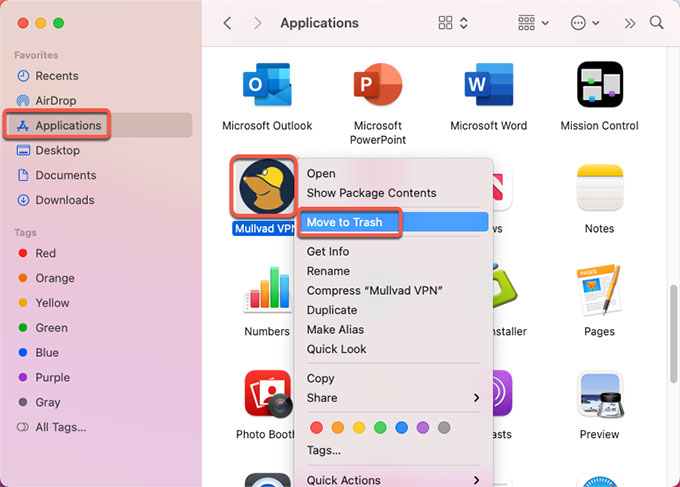Select the Pages app icon
Viewport: 680px width, 487px height.
tap(600, 290)
